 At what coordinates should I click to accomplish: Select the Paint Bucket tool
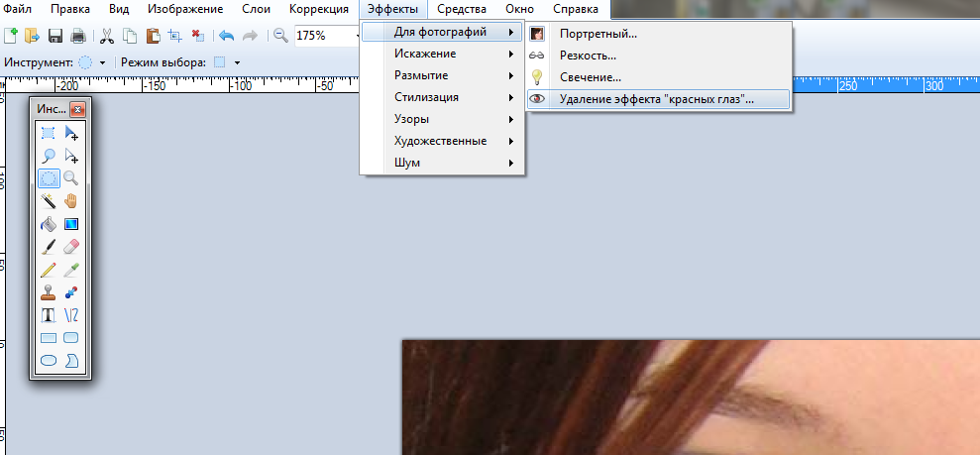pos(49,224)
